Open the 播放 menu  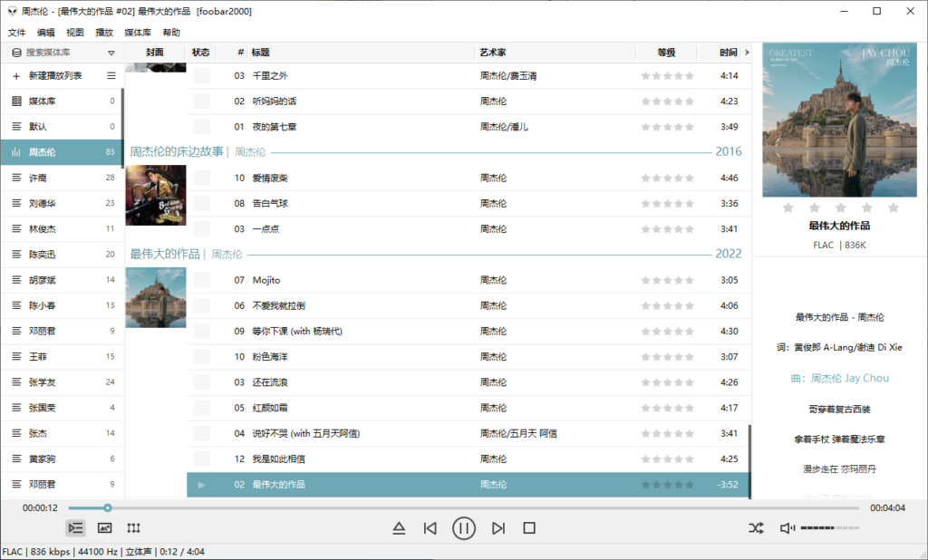pyautogui.click(x=103, y=32)
